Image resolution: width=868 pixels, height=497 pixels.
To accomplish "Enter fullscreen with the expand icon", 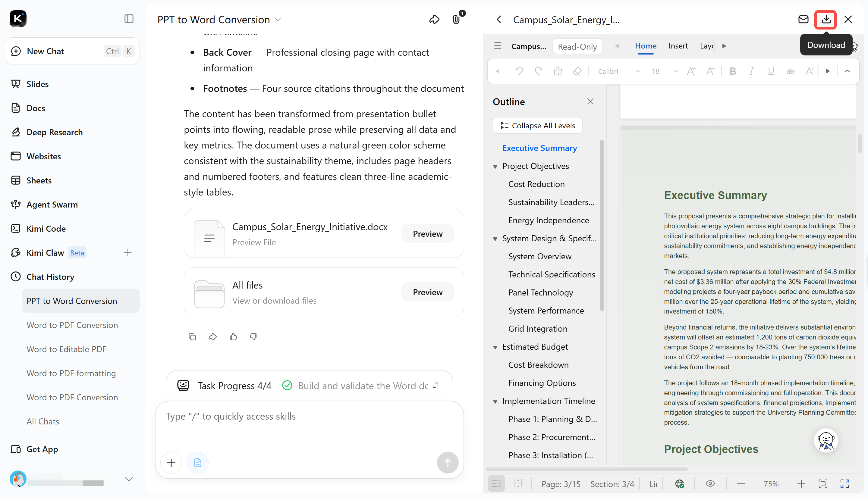I will point(845,484).
